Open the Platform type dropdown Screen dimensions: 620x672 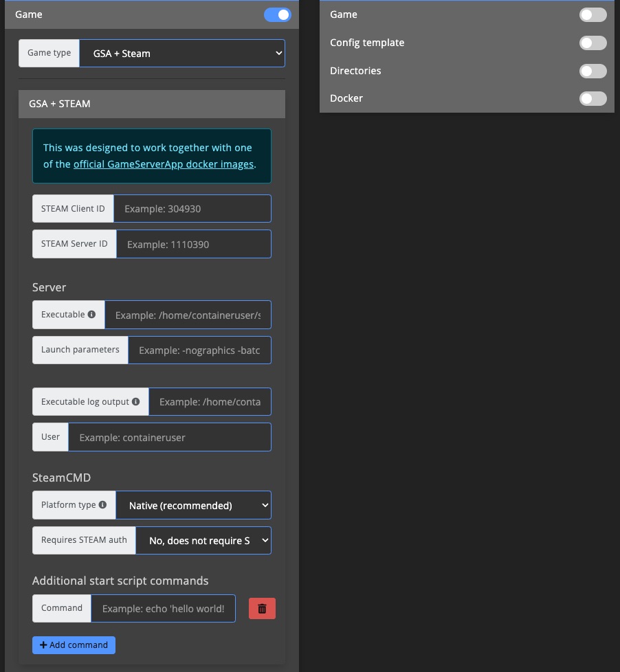pyautogui.click(x=193, y=504)
